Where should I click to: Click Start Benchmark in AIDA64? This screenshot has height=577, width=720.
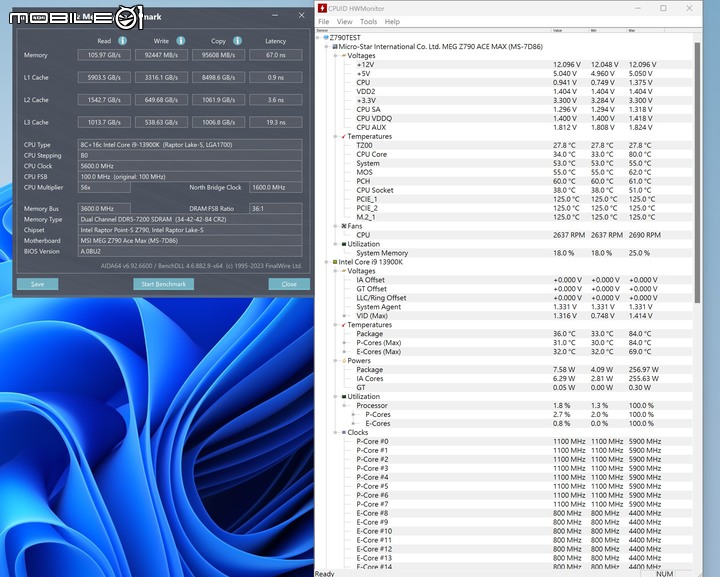pyautogui.click(x=163, y=284)
